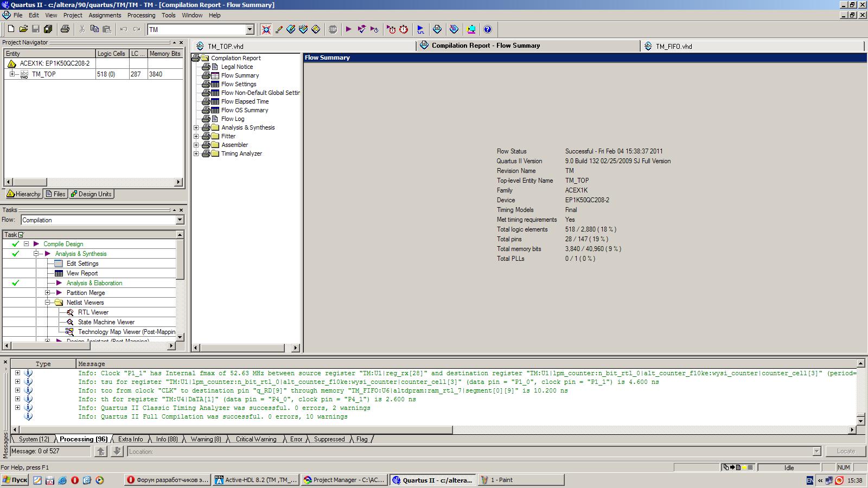Open SOPC Builder toolbar icon

pyautogui.click(x=471, y=29)
